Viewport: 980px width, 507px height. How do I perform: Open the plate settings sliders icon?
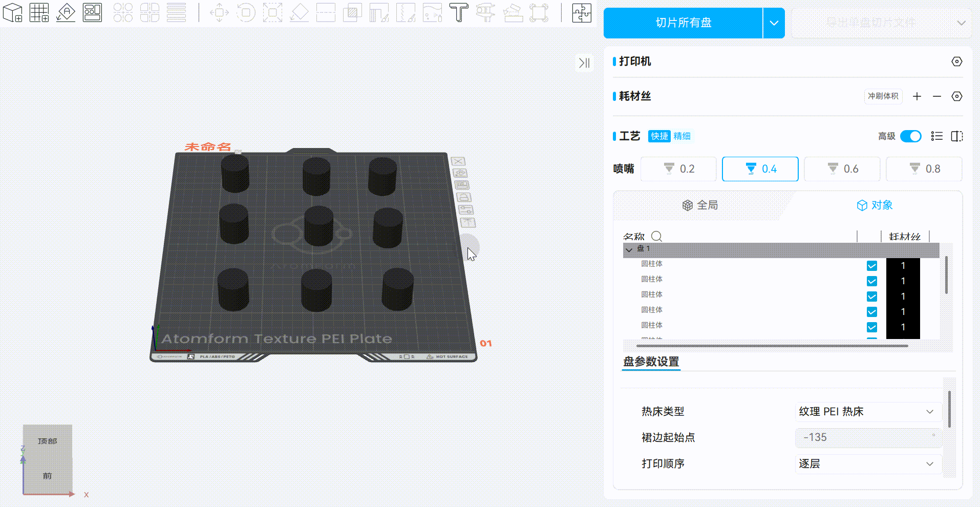[x=466, y=209]
